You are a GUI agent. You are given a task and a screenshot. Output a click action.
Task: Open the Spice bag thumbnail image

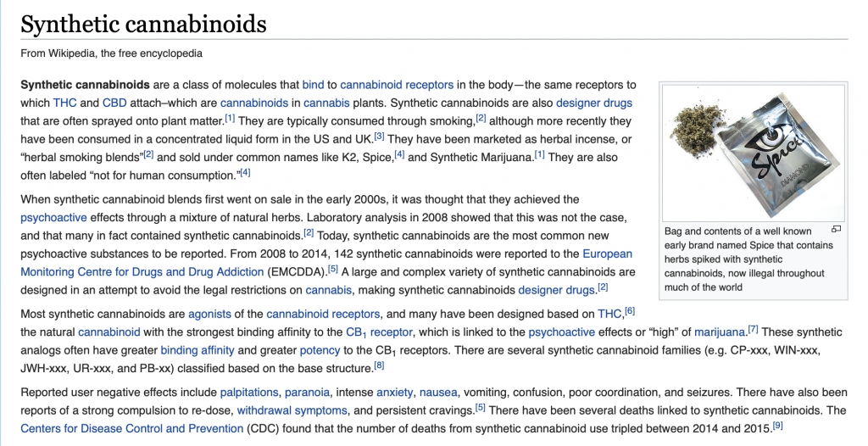tap(754, 153)
